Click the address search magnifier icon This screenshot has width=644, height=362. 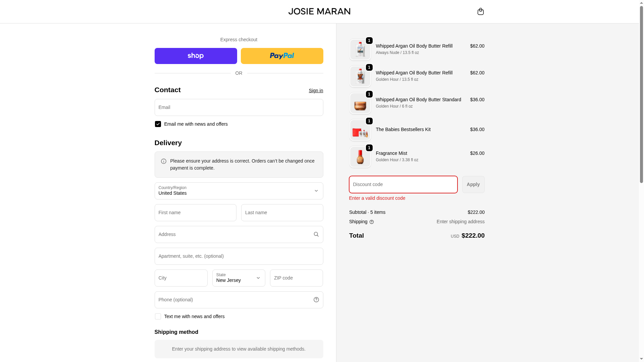(x=316, y=234)
